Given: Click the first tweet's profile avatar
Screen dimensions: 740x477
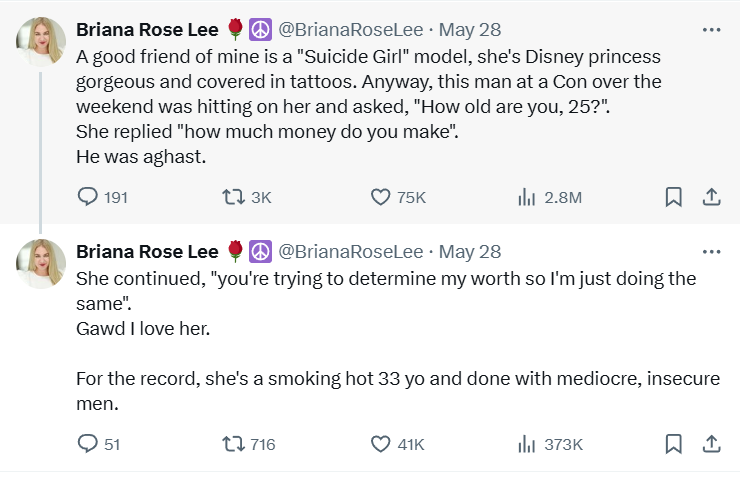Looking at the screenshot, I should pyautogui.click(x=41, y=42).
